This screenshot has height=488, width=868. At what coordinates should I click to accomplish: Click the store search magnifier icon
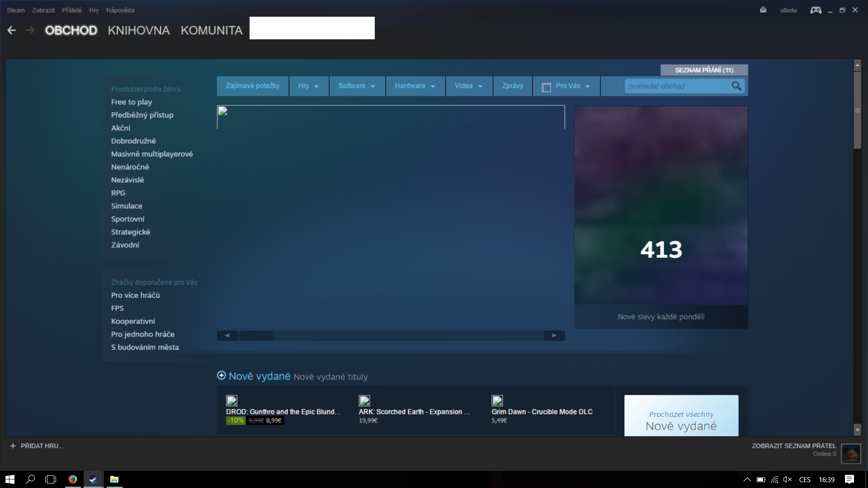click(x=736, y=86)
